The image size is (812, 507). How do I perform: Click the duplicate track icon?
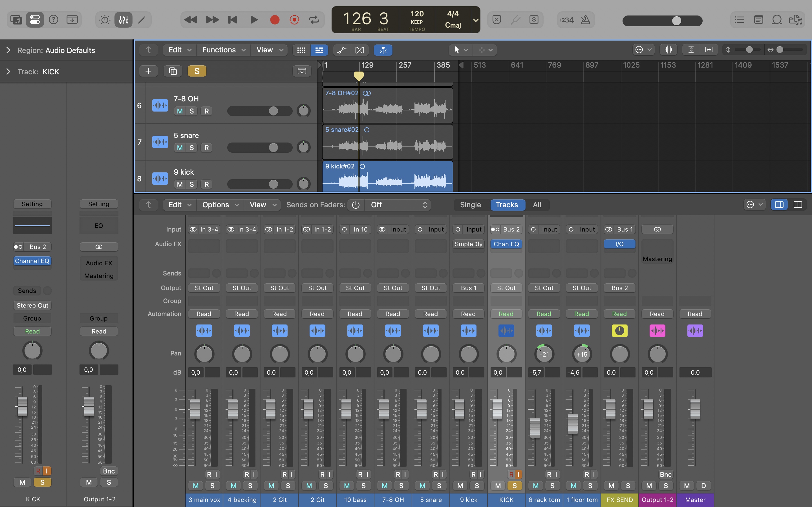coord(173,71)
